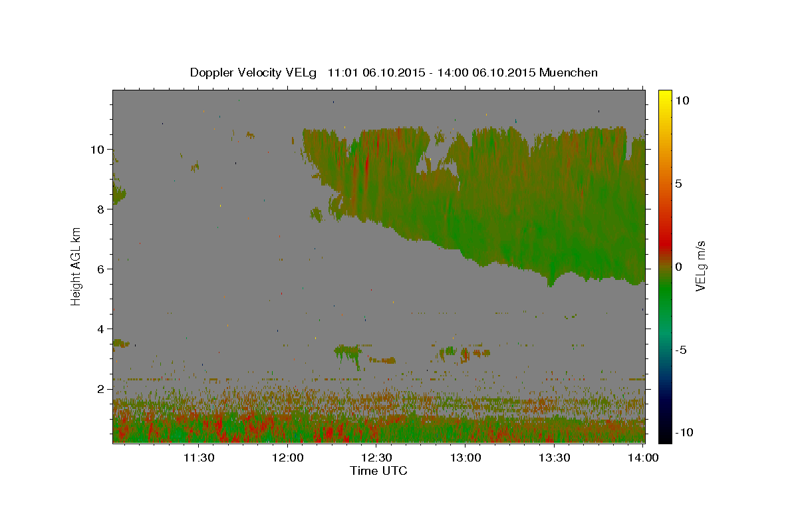Click the 13:30 time axis tick label
The image size is (798, 532).
(x=554, y=458)
